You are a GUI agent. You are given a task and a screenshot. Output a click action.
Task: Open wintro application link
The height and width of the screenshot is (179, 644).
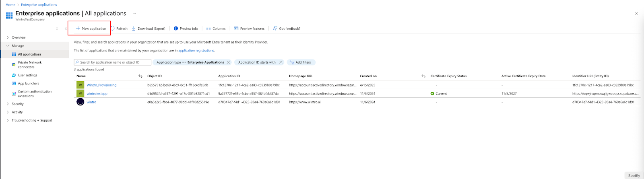tap(91, 102)
